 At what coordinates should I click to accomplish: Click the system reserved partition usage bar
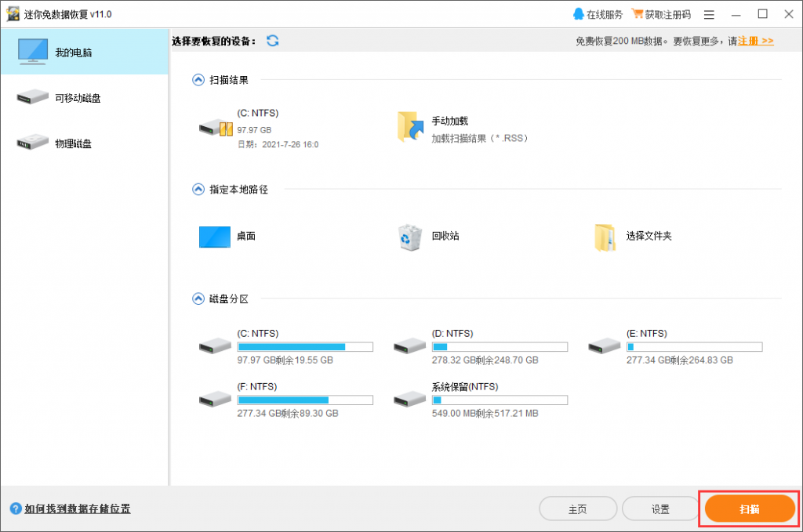pyautogui.click(x=500, y=400)
